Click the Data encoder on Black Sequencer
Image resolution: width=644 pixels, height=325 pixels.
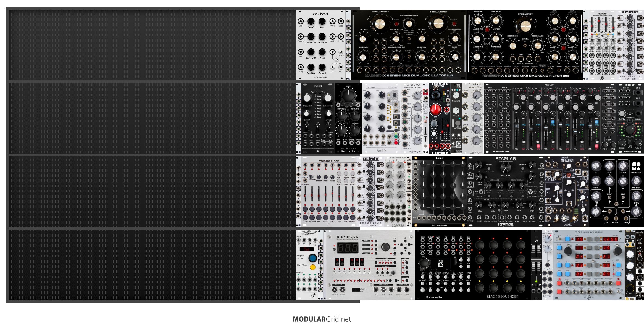pyautogui.click(x=423, y=264)
